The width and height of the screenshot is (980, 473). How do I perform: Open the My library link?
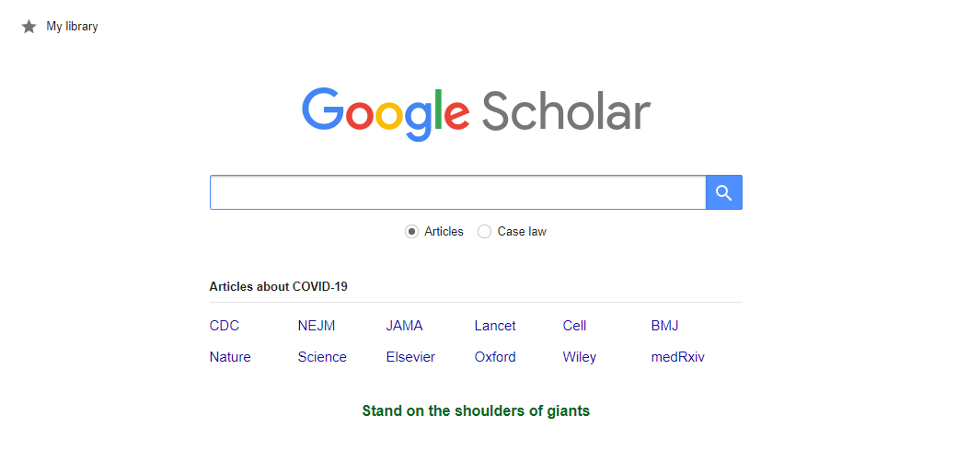72,27
